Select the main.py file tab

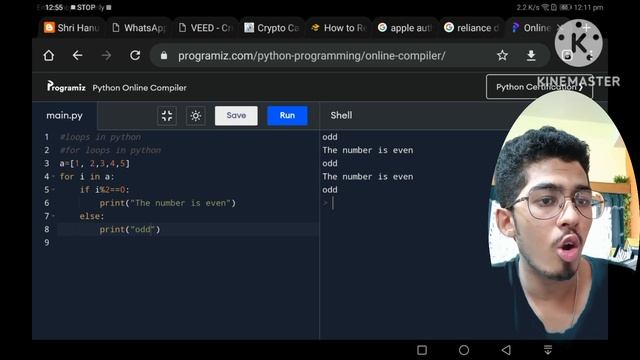click(64, 116)
